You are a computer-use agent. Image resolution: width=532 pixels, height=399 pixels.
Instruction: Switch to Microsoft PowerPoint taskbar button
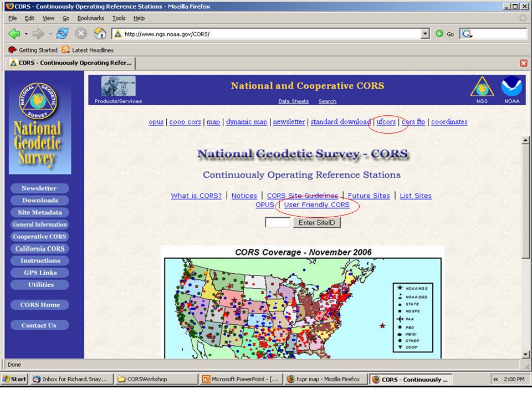coord(241,379)
